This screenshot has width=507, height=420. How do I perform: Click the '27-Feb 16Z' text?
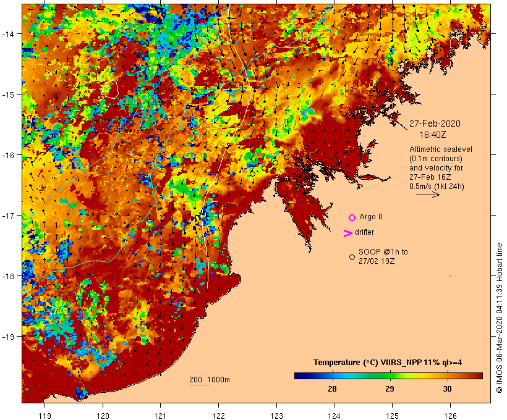click(430, 177)
